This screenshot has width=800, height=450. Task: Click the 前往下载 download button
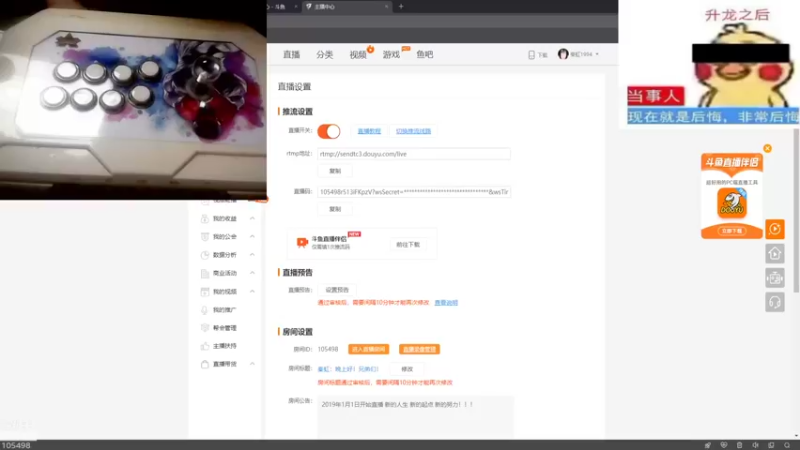click(408, 244)
